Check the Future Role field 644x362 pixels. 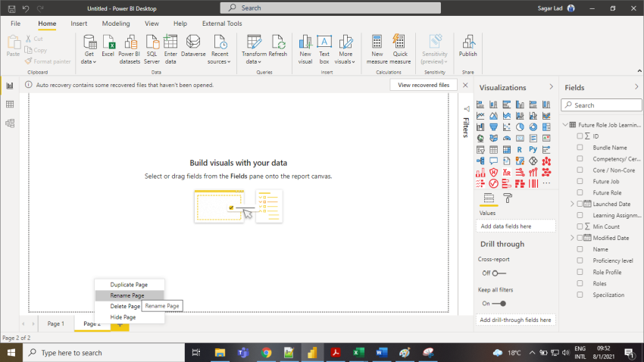coord(580,192)
